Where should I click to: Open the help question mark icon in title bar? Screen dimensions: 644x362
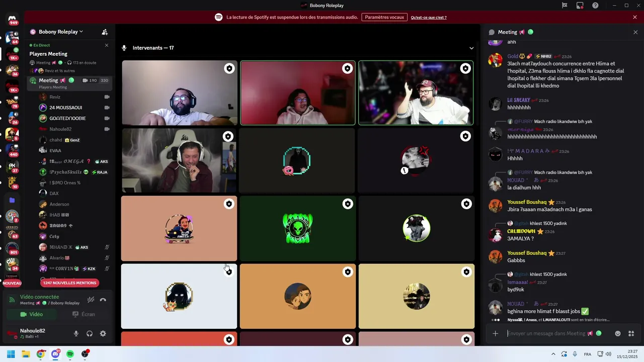(595, 6)
